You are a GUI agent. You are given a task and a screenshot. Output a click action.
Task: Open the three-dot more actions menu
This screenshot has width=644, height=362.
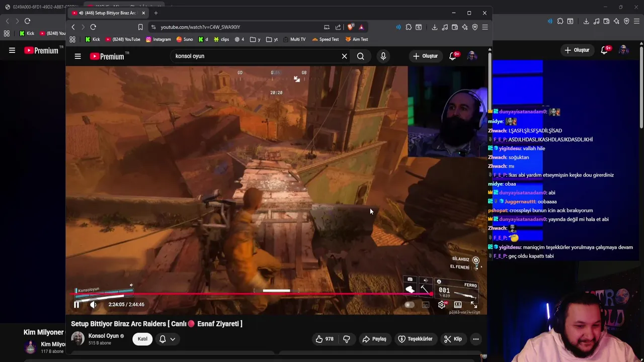[475, 339]
